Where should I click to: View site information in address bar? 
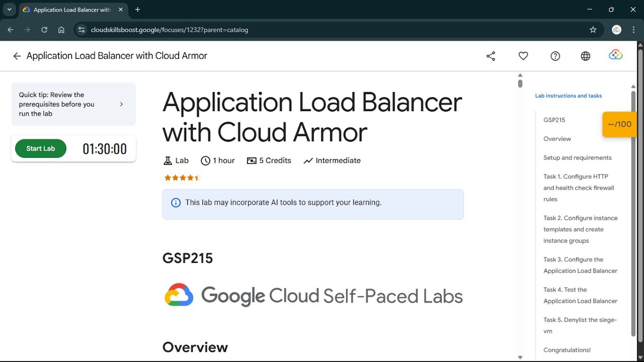(x=82, y=30)
